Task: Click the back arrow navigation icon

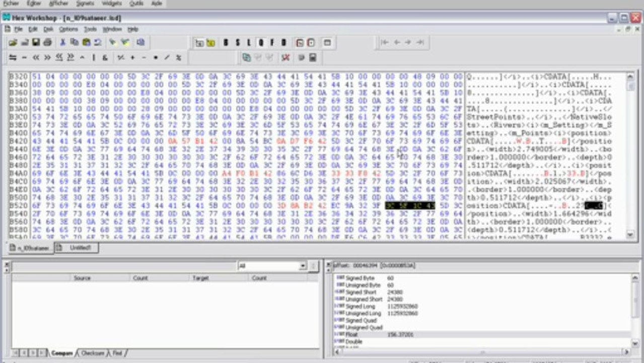Action: coord(397,43)
